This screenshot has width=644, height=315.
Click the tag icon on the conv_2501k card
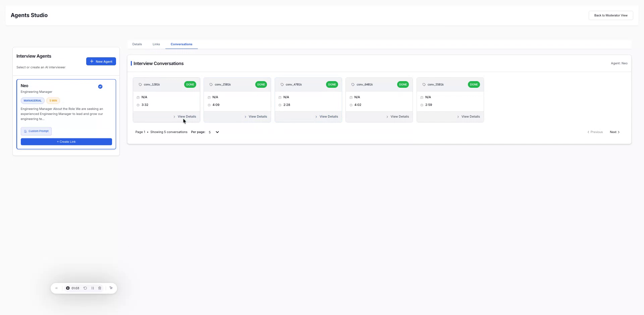(211, 84)
